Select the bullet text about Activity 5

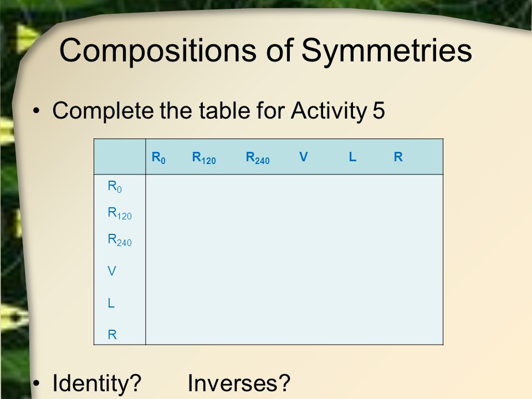coord(218,111)
